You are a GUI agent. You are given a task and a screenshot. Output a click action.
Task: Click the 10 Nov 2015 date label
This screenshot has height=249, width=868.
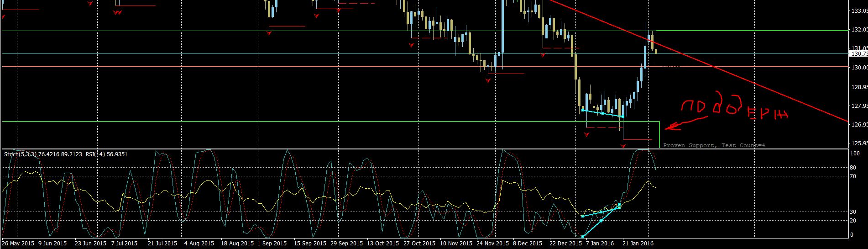[457, 244]
